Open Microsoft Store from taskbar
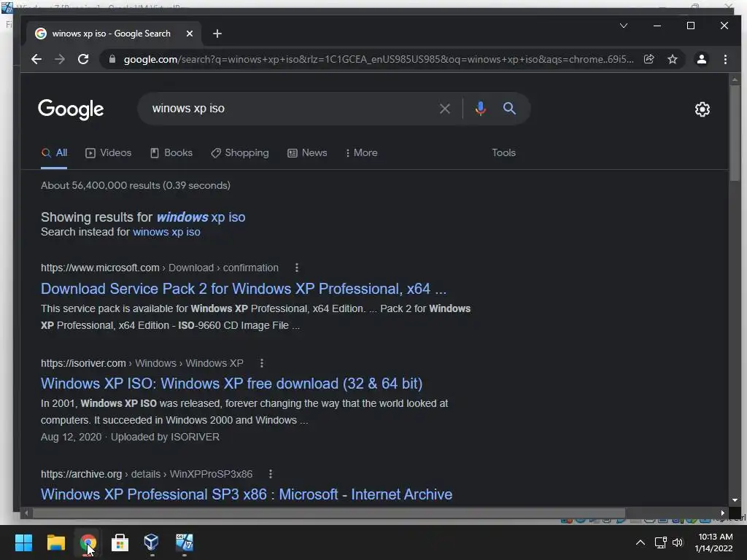This screenshot has height=560, width=747. point(120,542)
